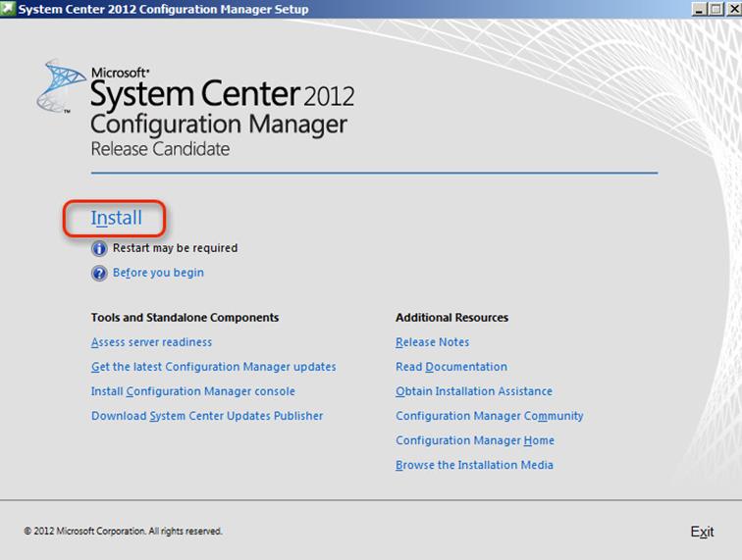Viewport: 742px width, 560px height.
Task: Open Assess server readiness
Action: pyautogui.click(x=151, y=342)
